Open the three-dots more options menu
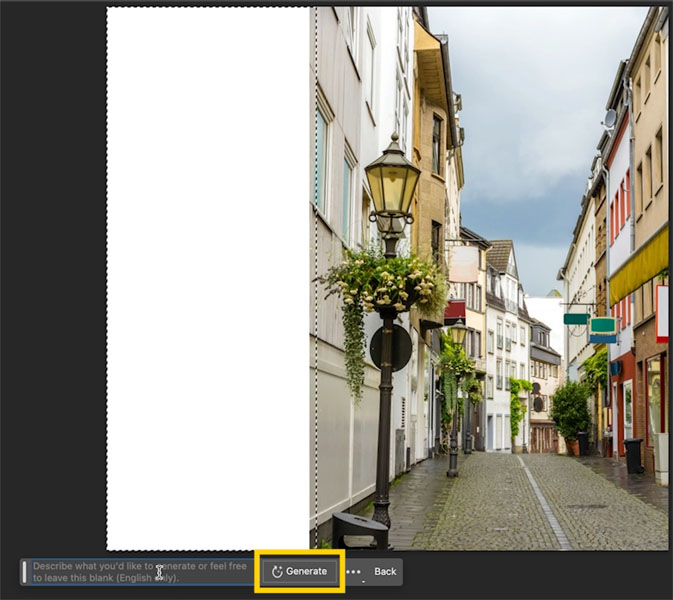673x600 pixels. [353, 572]
